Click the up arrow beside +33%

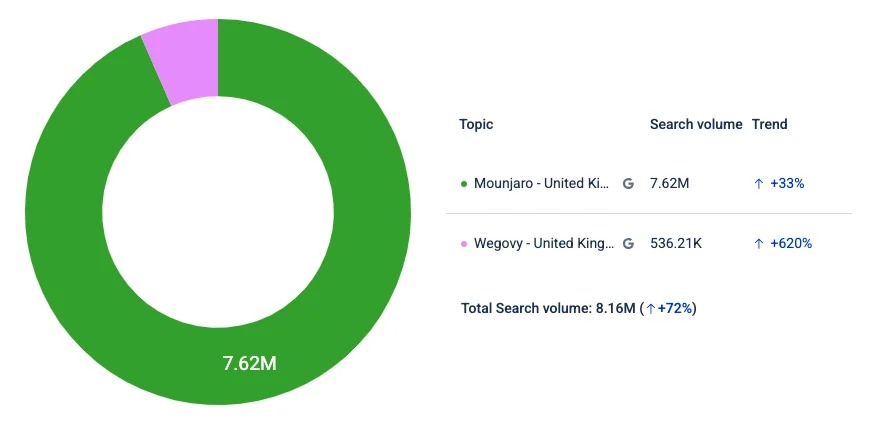click(x=759, y=184)
